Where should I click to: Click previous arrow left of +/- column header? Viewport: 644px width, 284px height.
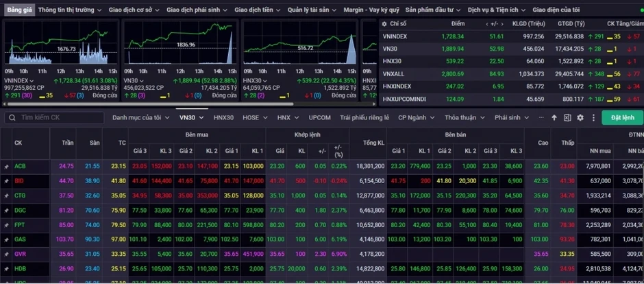486,24
